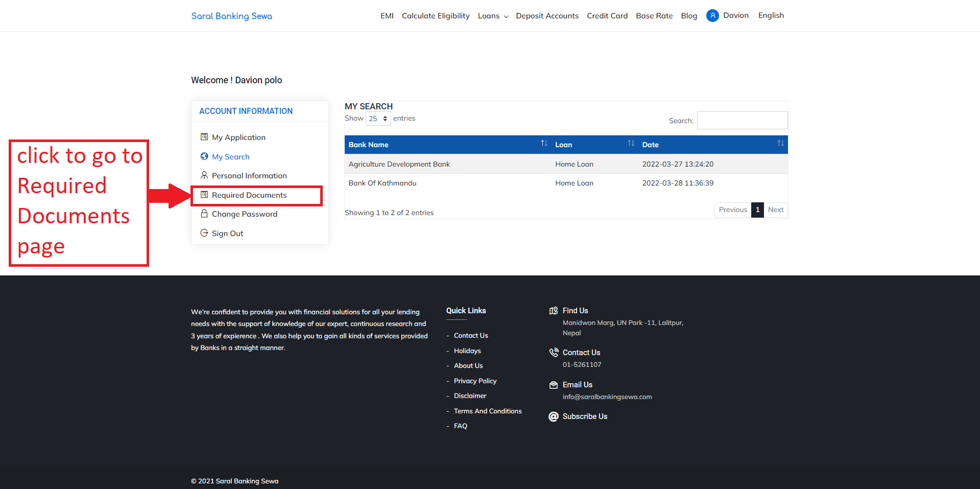Click Home Loan in the Agriculture Development row
Viewport: 980px width, 489px height.
(574, 164)
